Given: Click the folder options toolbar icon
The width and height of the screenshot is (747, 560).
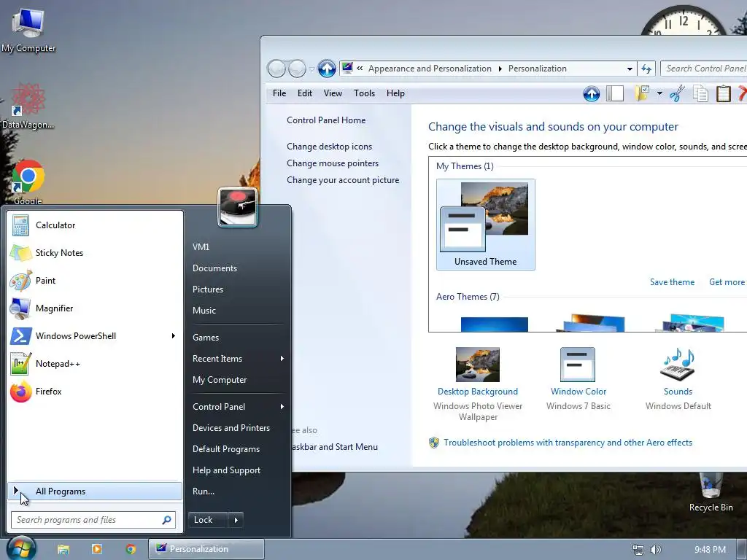Looking at the screenshot, I should [642, 93].
